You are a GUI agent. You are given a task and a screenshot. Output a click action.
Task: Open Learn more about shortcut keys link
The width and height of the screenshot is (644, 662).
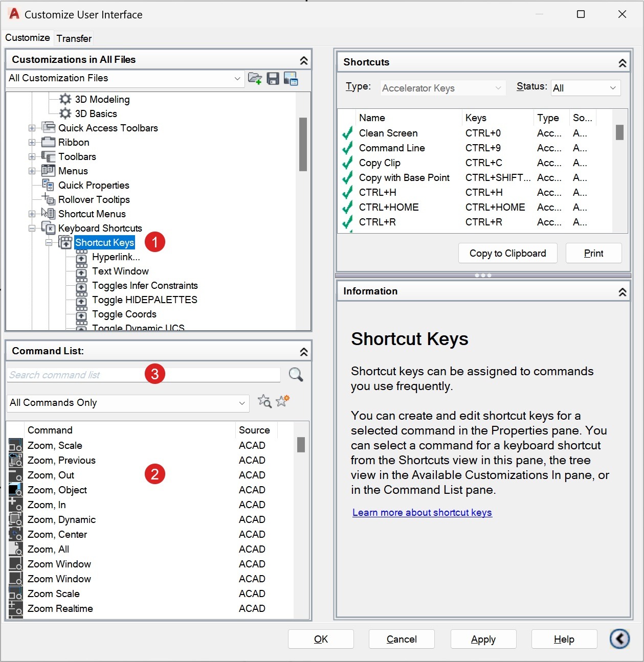[422, 512]
